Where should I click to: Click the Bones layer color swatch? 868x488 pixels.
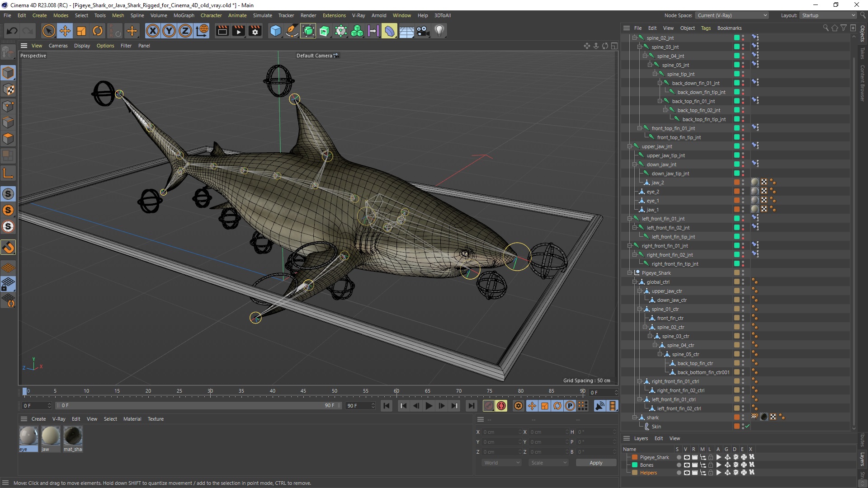[635, 465]
